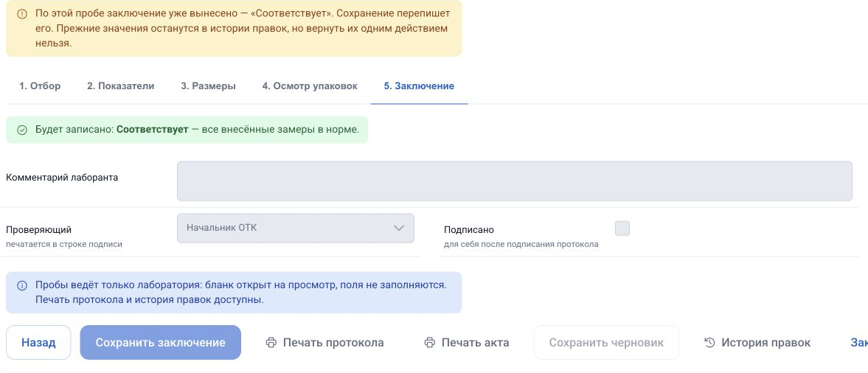Click the warning icon in the yellow notice

[22, 14]
